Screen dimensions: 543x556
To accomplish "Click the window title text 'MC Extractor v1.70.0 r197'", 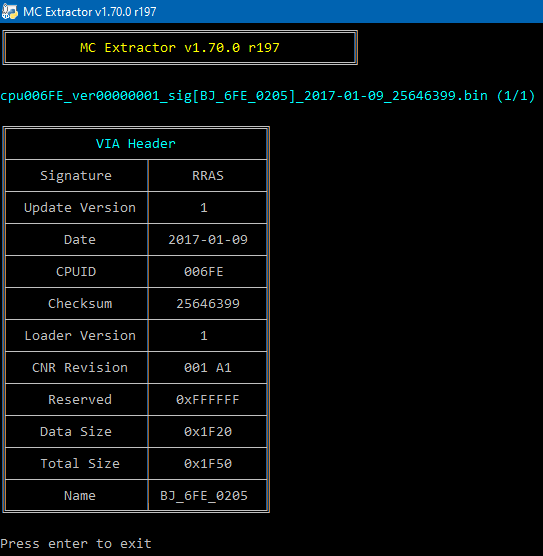I will coord(89,12).
